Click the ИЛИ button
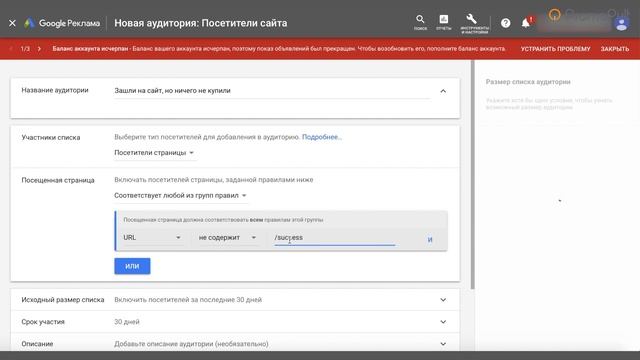 pyautogui.click(x=132, y=266)
